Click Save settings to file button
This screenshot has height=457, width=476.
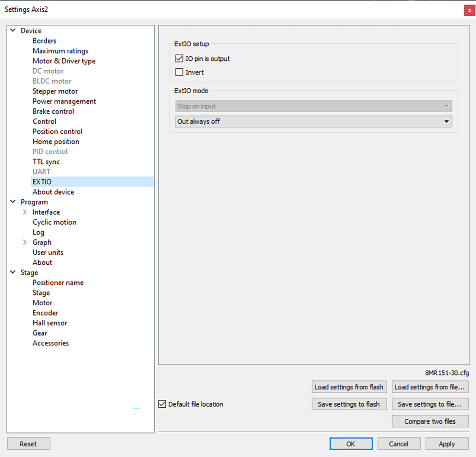(x=430, y=404)
